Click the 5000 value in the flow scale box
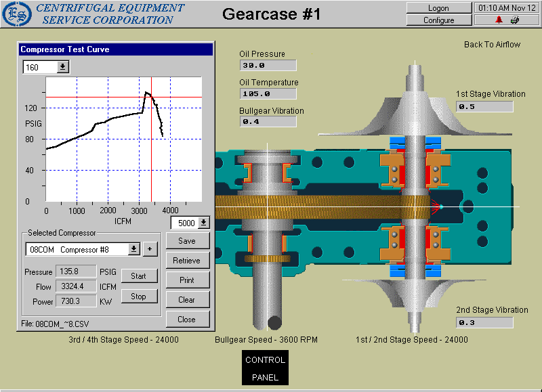 coord(186,223)
